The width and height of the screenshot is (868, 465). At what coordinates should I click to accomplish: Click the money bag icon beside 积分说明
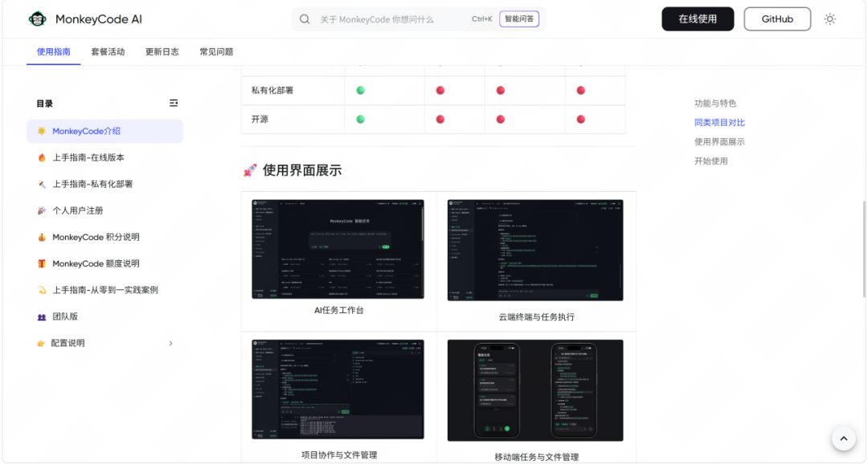(42, 237)
